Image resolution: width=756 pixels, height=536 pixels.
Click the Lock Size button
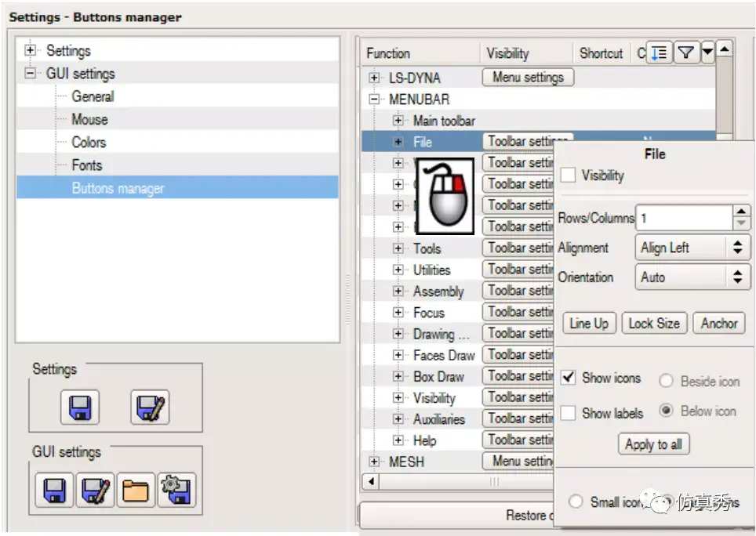(x=654, y=323)
